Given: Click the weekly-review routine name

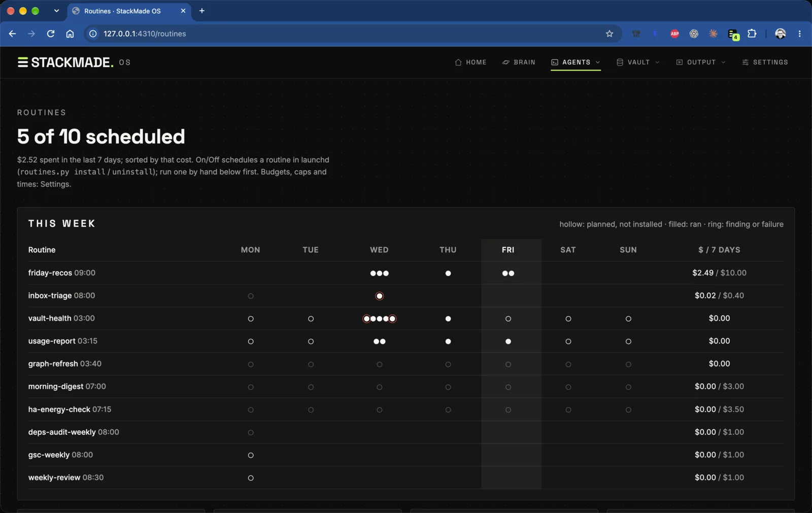Looking at the screenshot, I should 54,477.
